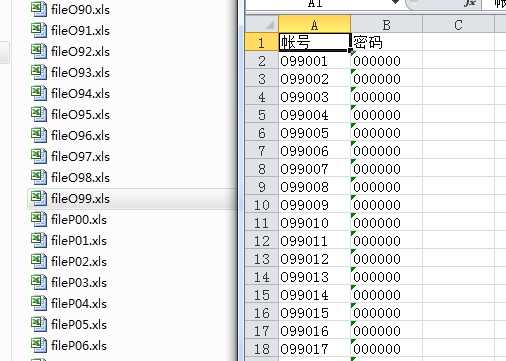This screenshot has width=506, height=361.
Task: Click cell containing 099011
Action: (x=315, y=241)
